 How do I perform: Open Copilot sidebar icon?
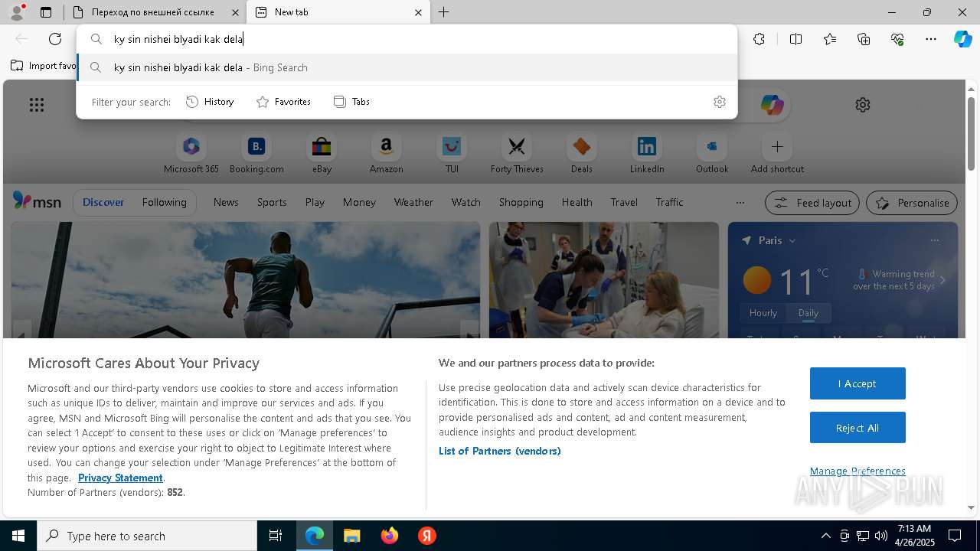tap(962, 39)
